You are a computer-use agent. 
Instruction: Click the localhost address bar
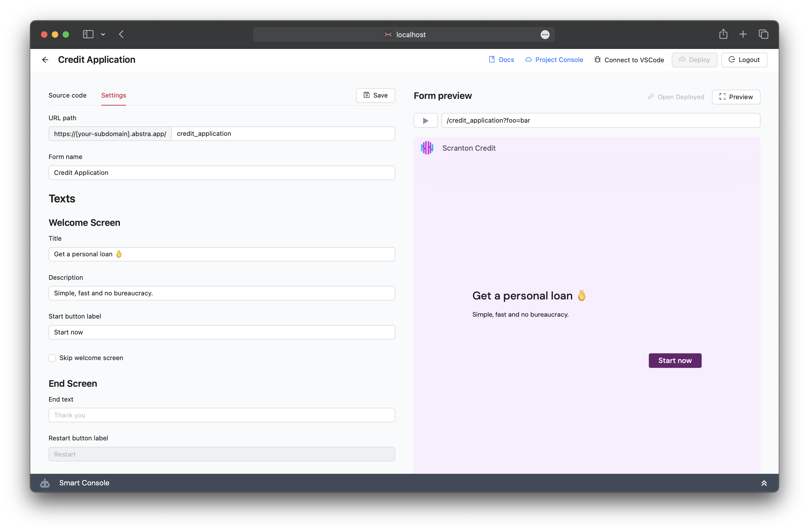[404, 34]
